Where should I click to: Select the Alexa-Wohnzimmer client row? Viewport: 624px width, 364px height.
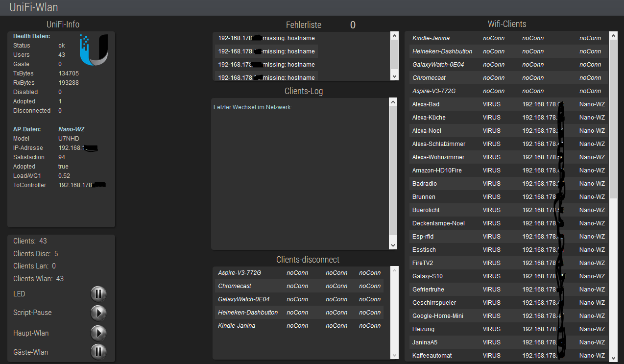[x=509, y=157]
